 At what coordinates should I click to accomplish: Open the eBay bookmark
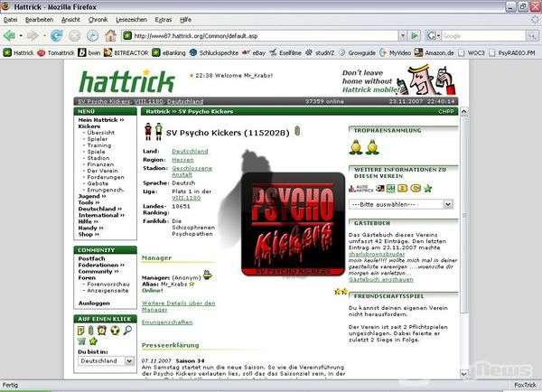point(254,53)
